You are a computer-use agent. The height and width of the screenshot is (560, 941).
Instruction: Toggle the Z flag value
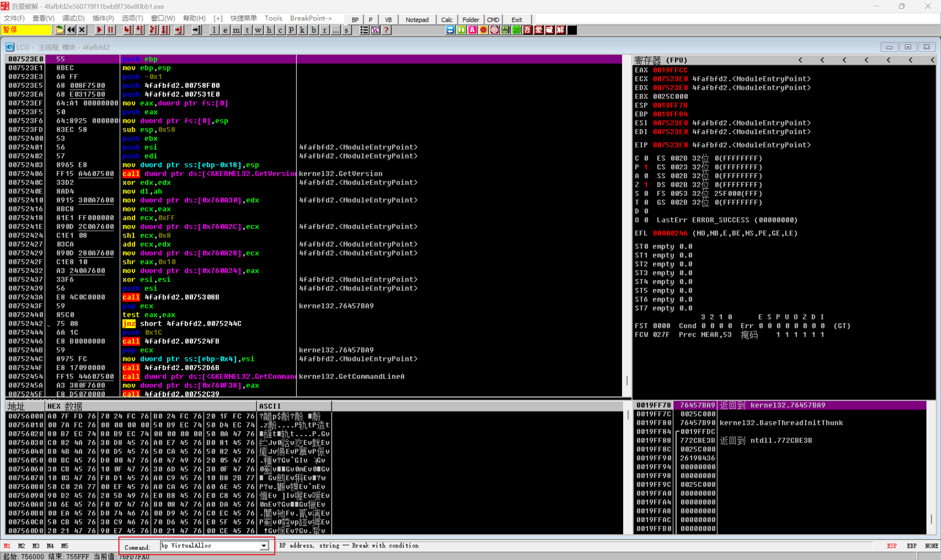point(646,184)
